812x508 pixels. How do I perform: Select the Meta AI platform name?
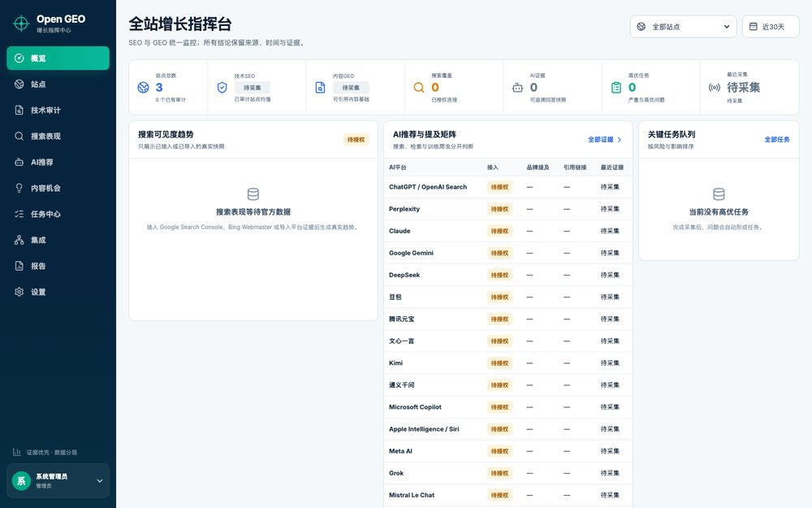coord(400,451)
